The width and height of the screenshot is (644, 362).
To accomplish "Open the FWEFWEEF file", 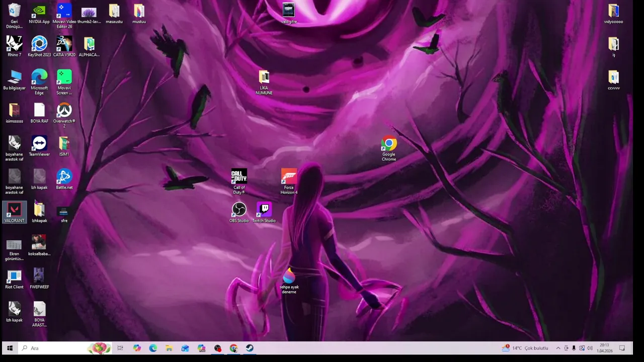I will click(x=39, y=279).
